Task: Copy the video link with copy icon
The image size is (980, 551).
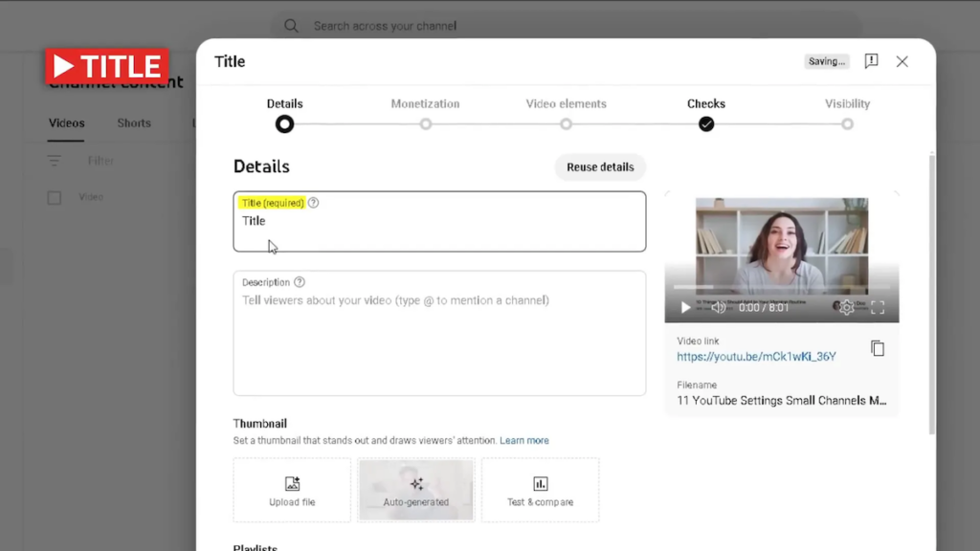Action: coord(877,348)
